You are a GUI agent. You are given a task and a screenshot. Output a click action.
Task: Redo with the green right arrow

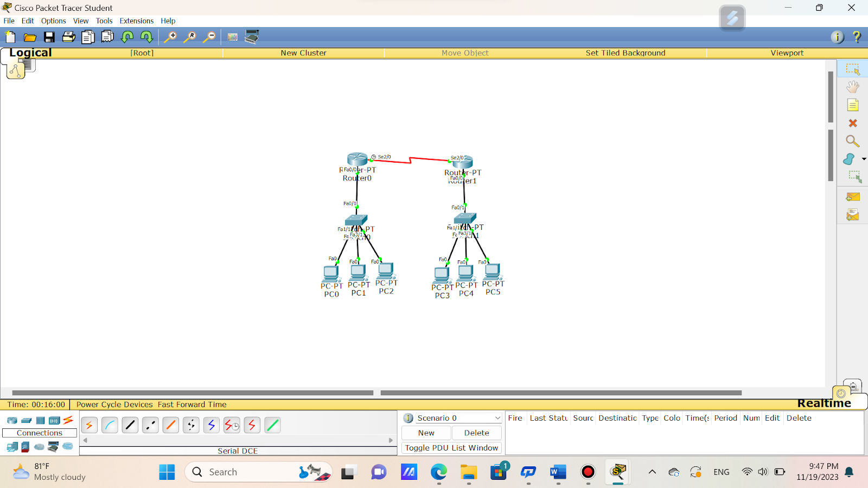point(146,37)
